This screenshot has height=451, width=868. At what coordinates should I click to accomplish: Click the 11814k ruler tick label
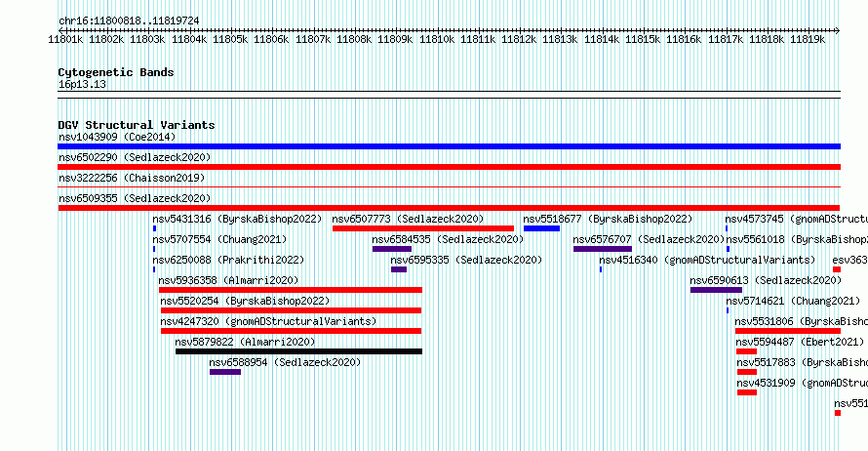[x=601, y=39]
